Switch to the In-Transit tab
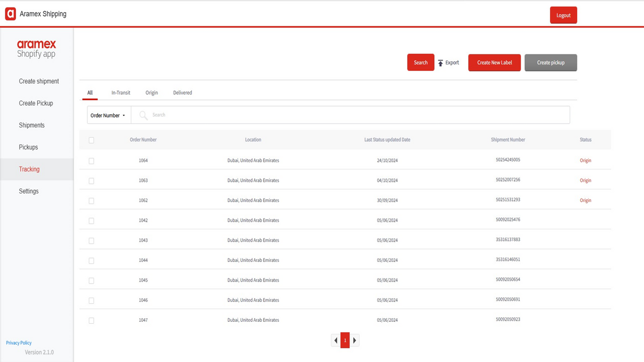Image resolution: width=644 pixels, height=362 pixels. pyautogui.click(x=121, y=93)
